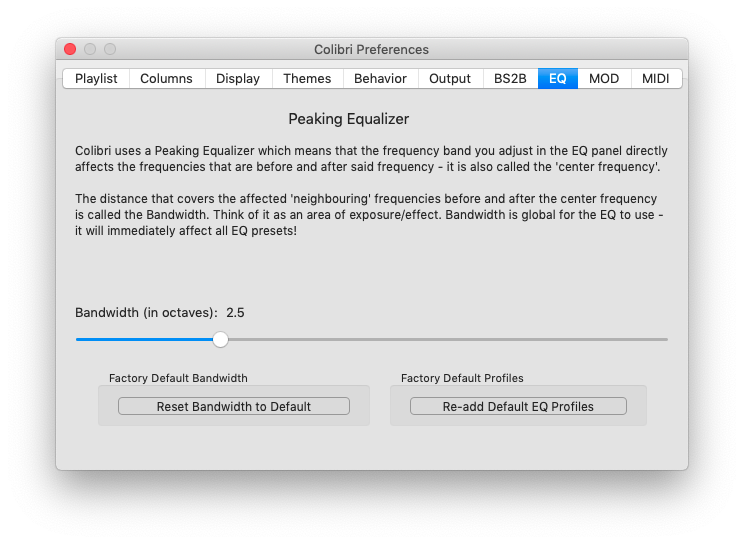Click Re-add Default EQ Profiles button
The width and height of the screenshot is (744, 544).
pyautogui.click(x=518, y=406)
